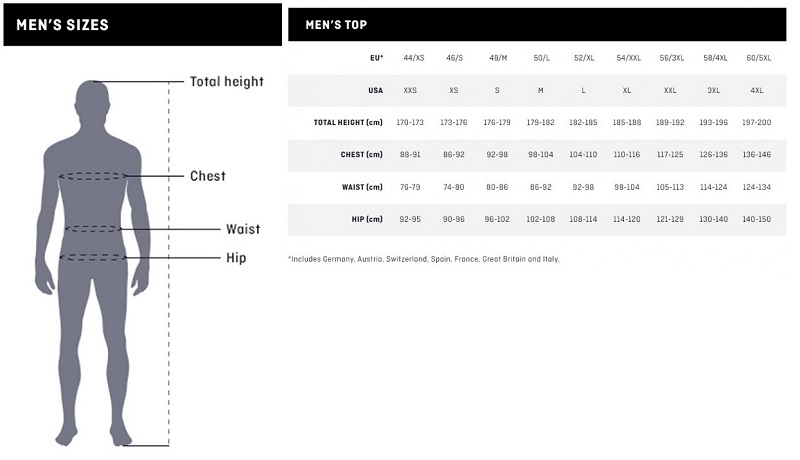
Task: Click the 179-182 total height value
Action: pos(540,122)
